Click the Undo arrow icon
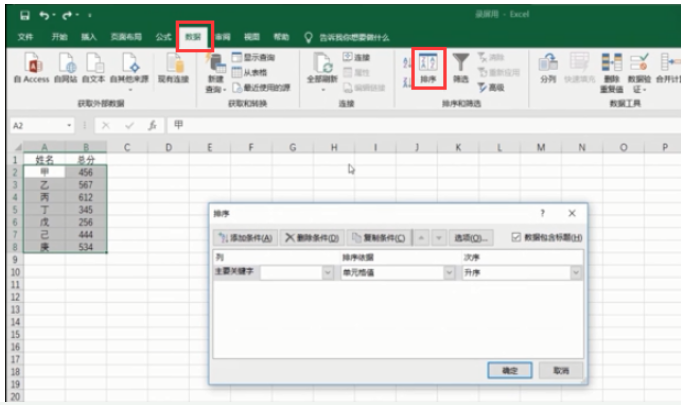Screen dimensions: 681x405 (44, 16)
